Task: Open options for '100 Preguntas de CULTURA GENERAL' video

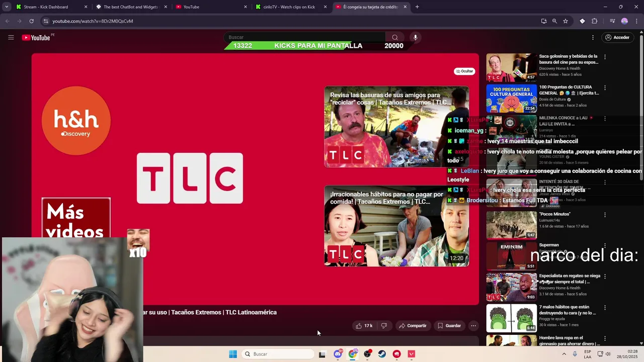Action: 605,87
